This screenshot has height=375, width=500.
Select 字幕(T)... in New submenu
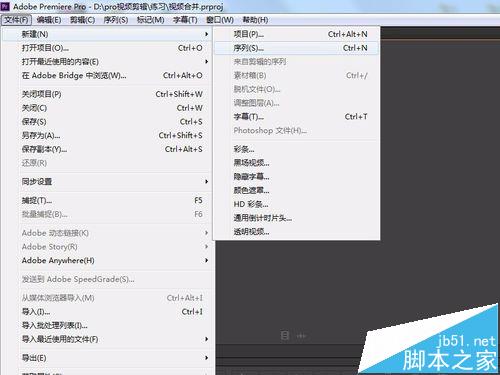(296, 117)
